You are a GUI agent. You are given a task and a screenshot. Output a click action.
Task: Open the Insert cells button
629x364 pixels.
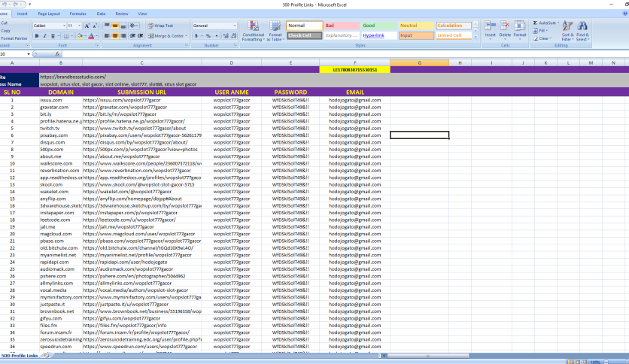[x=491, y=30]
